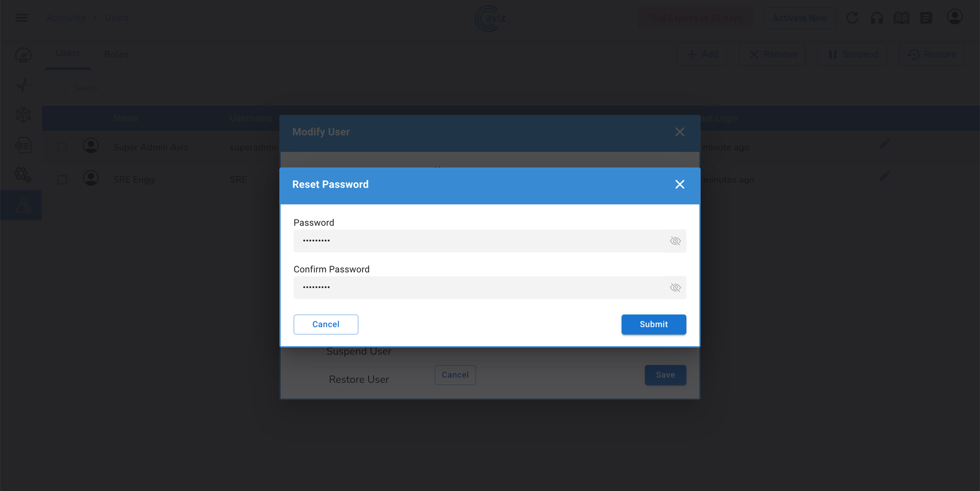Open the documentation book icon
Screen dimensions: 980x491
coord(901,18)
